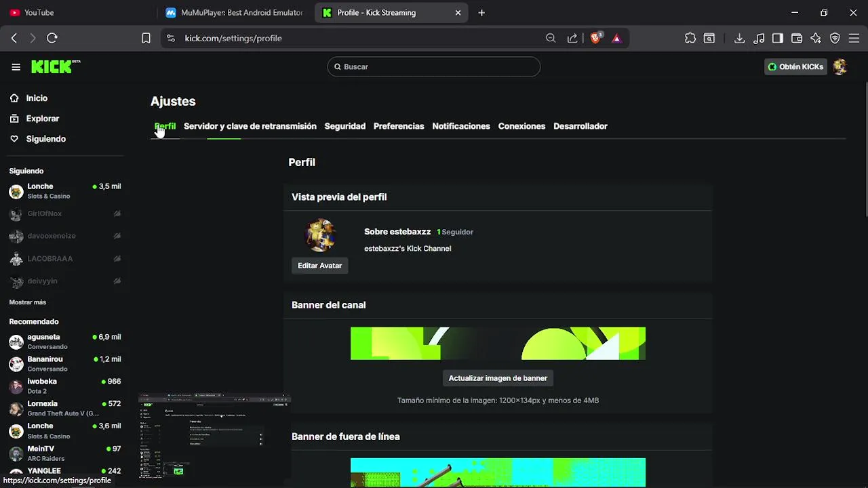Reload the page

(x=52, y=39)
